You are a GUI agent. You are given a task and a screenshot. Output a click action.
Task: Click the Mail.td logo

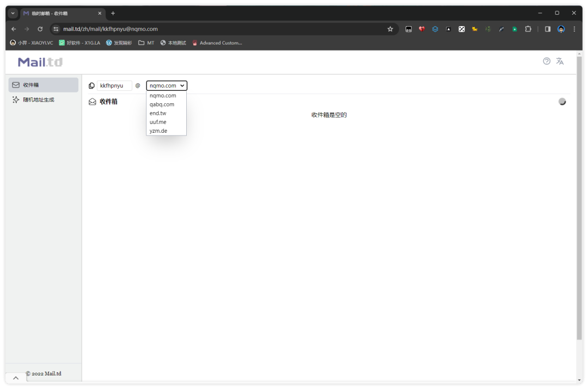(x=40, y=62)
